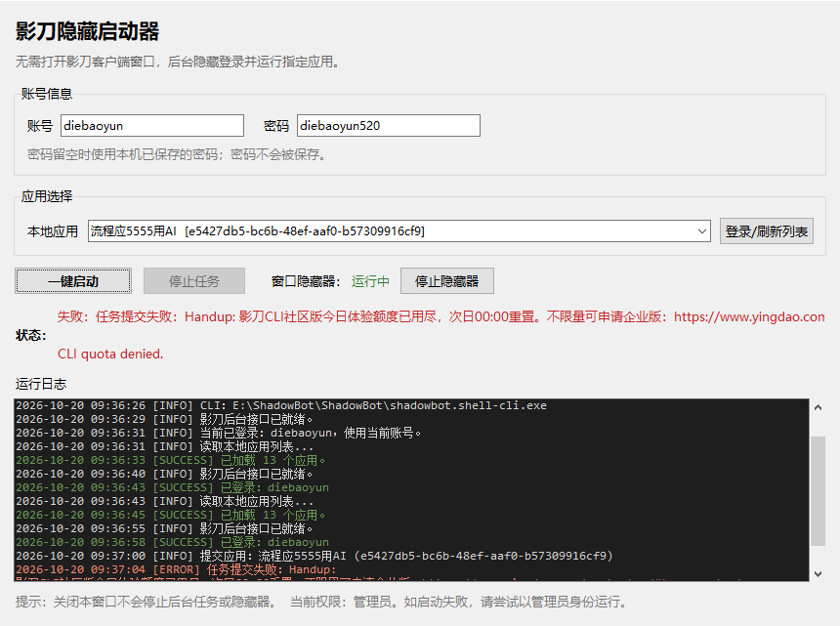
Task: Click the disabled 停止任务 button
Action: [194, 281]
